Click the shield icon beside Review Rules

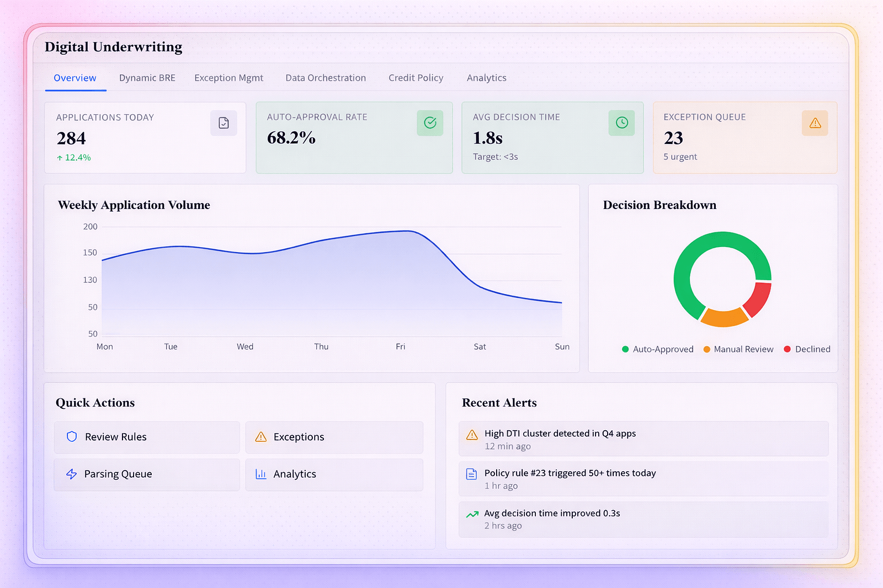(x=72, y=437)
